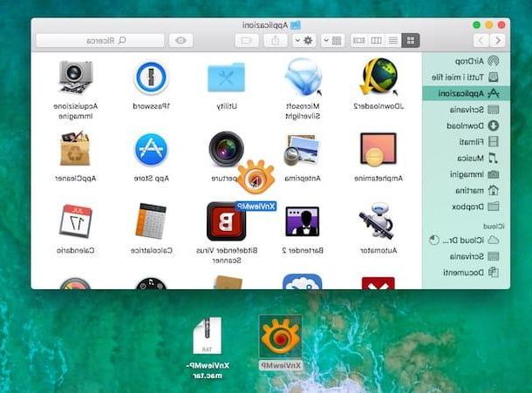532x393 pixels.
Task: Select the Anteprima app icon
Action: (x=302, y=150)
